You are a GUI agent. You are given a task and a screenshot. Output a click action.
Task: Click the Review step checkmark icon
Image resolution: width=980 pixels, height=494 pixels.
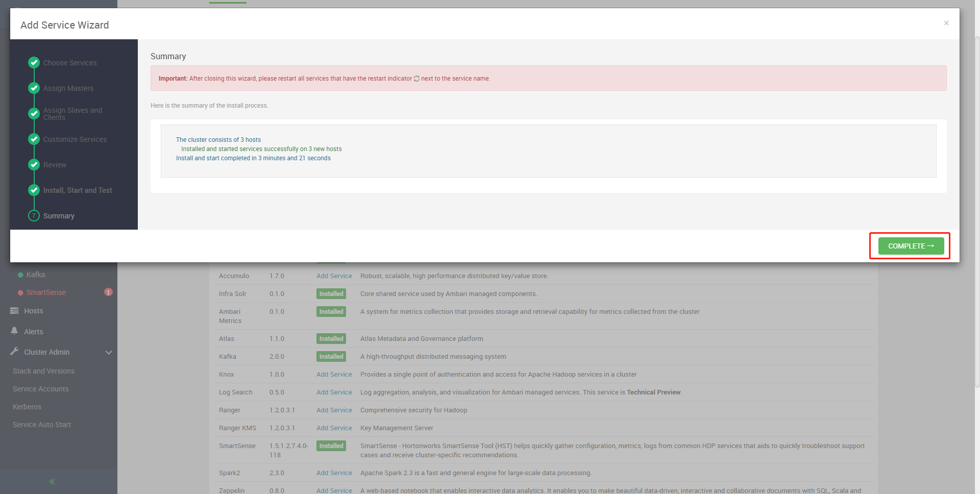pos(34,164)
